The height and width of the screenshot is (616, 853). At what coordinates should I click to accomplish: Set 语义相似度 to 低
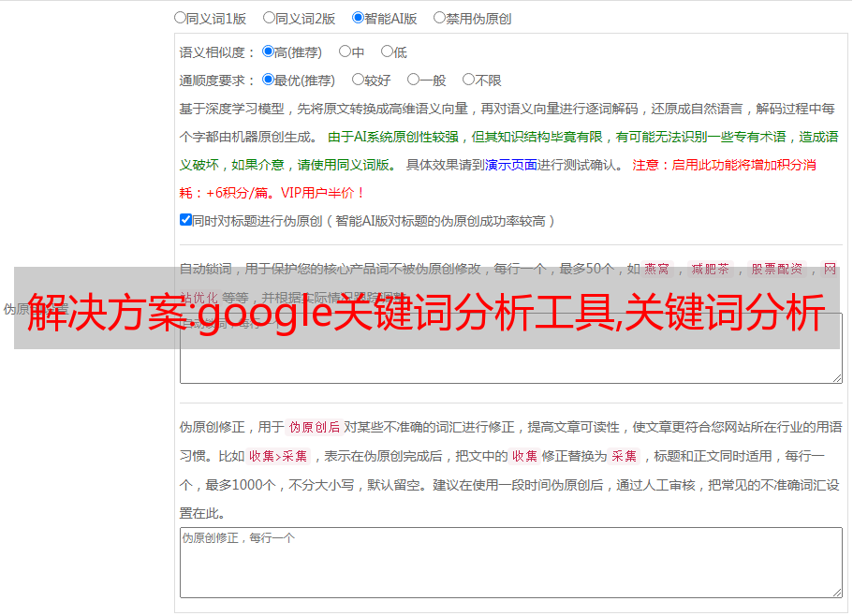tap(387, 51)
